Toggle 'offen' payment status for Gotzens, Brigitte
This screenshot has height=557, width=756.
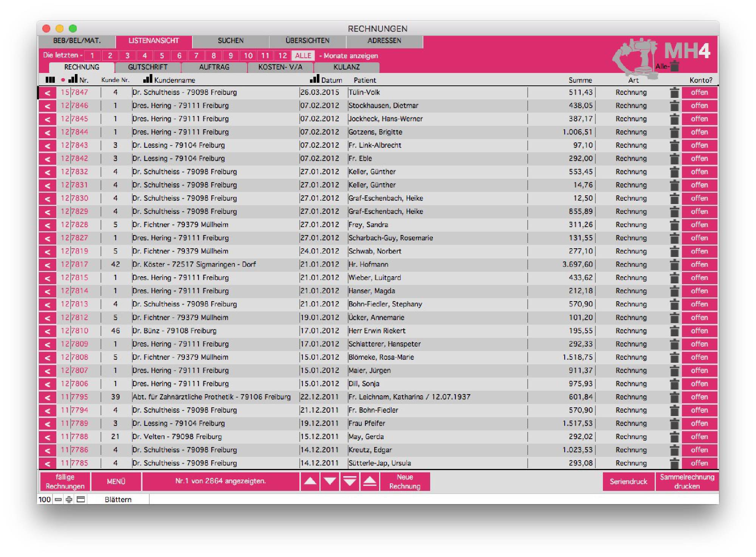tap(699, 132)
